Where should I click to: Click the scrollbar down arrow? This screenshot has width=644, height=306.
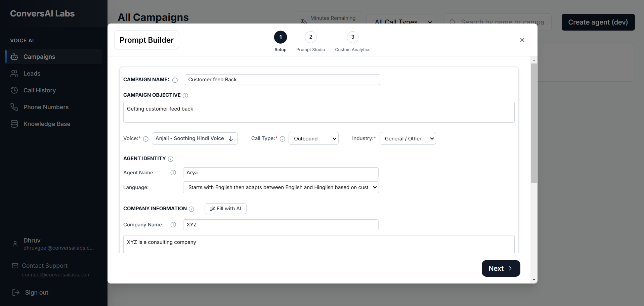[x=534, y=279]
